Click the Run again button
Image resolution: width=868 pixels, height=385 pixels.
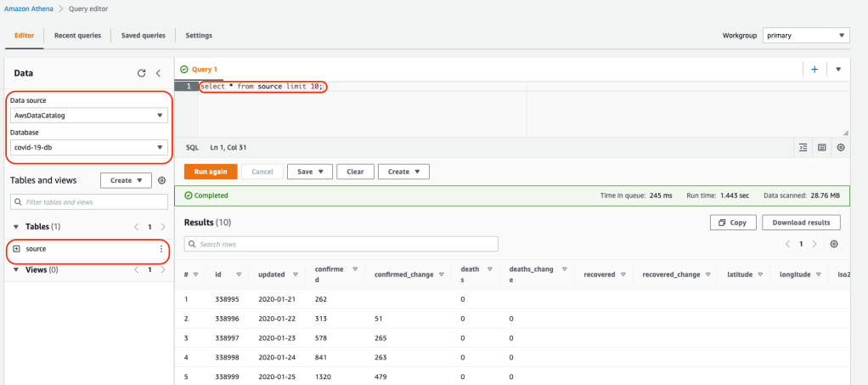211,172
